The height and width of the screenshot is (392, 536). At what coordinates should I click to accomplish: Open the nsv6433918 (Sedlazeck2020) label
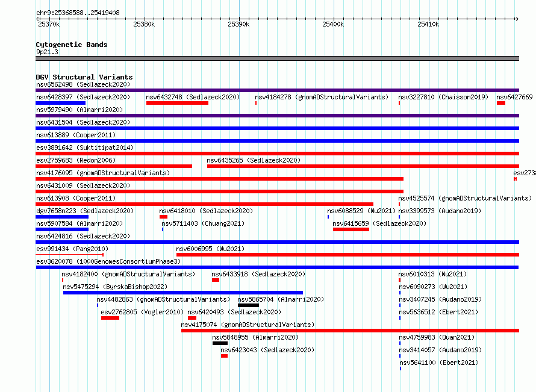coord(258,274)
